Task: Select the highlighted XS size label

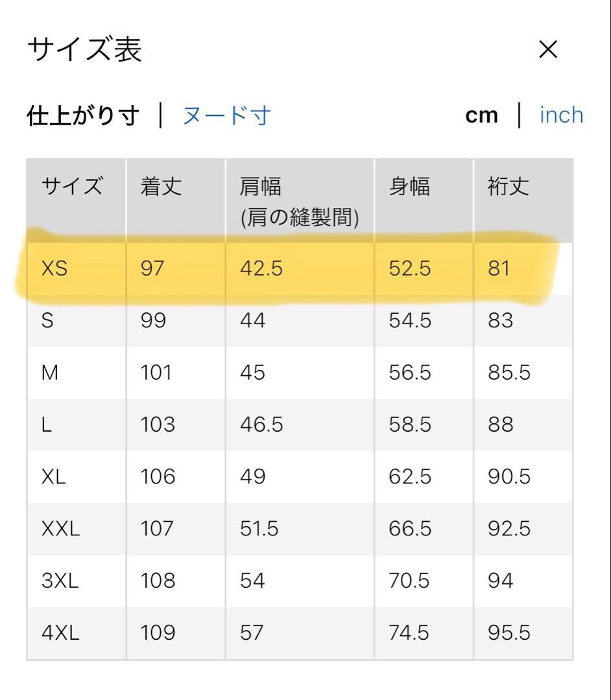Action: pos(54,268)
